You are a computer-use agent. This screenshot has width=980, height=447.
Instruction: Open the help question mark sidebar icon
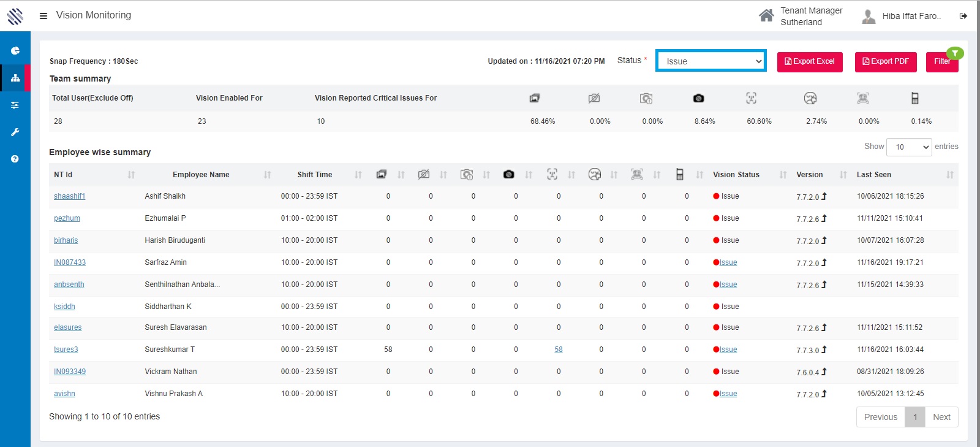click(x=15, y=159)
